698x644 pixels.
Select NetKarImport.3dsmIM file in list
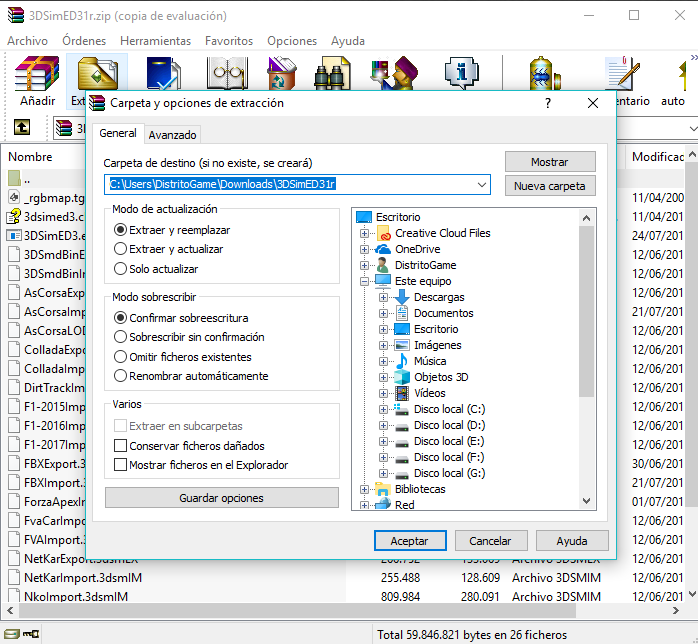coord(83,578)
